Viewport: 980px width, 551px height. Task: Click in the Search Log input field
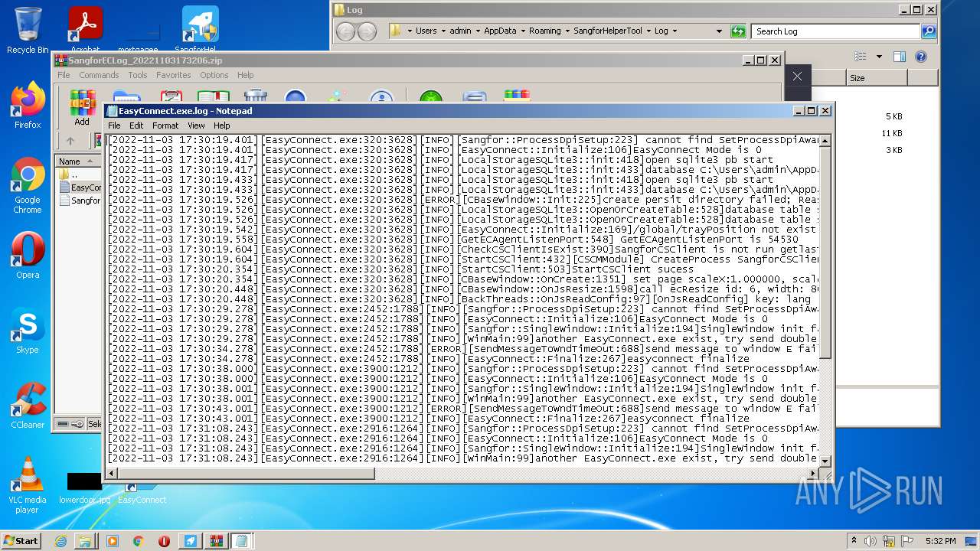pyautogui.click(x=836, y=31)
